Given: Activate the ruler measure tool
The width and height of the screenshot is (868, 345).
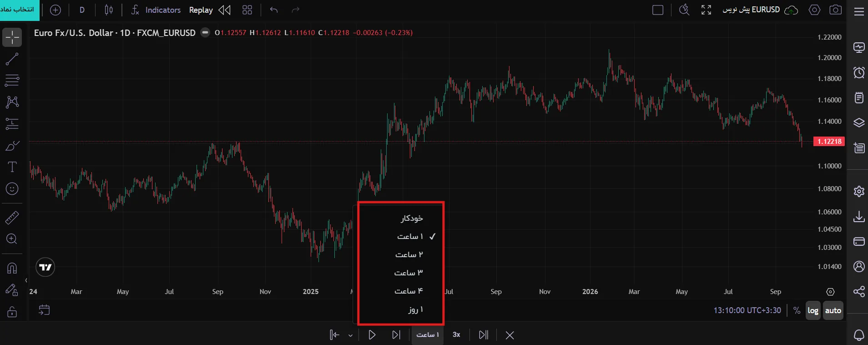Looking at the screenshot, I should coord(12,218).
